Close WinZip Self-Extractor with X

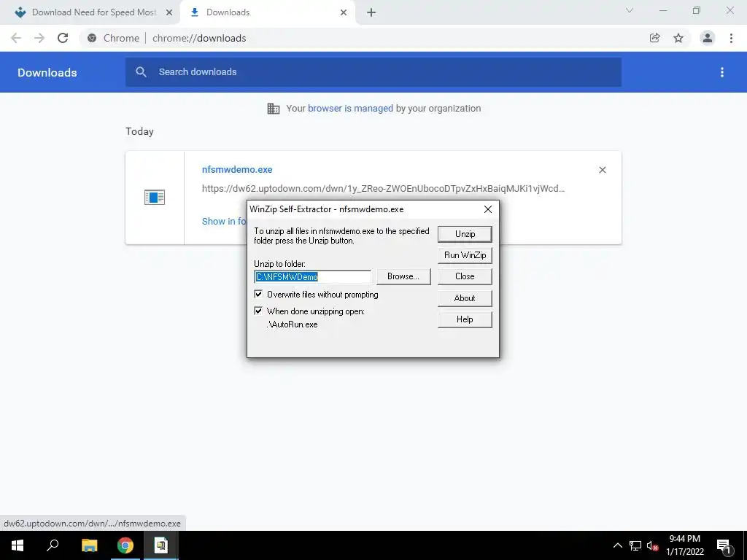[488, 209]
